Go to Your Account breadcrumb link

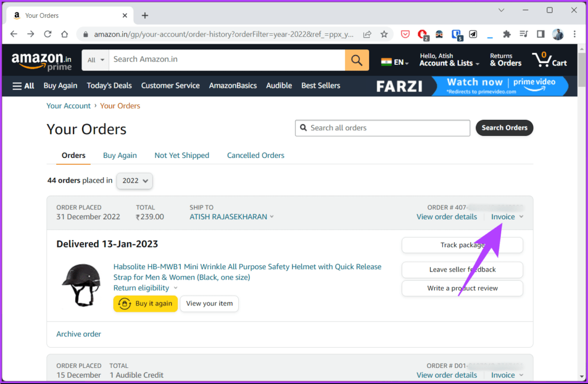[69, 106]
